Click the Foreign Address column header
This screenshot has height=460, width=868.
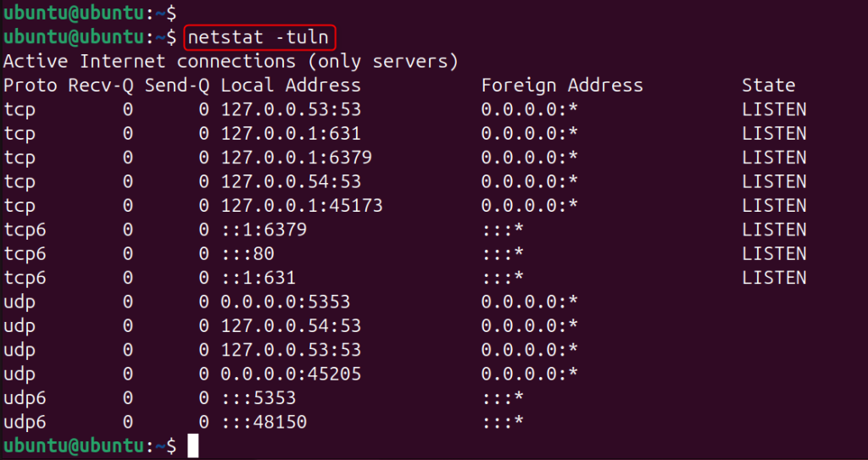pyautogui.click(x=562, y=85)
